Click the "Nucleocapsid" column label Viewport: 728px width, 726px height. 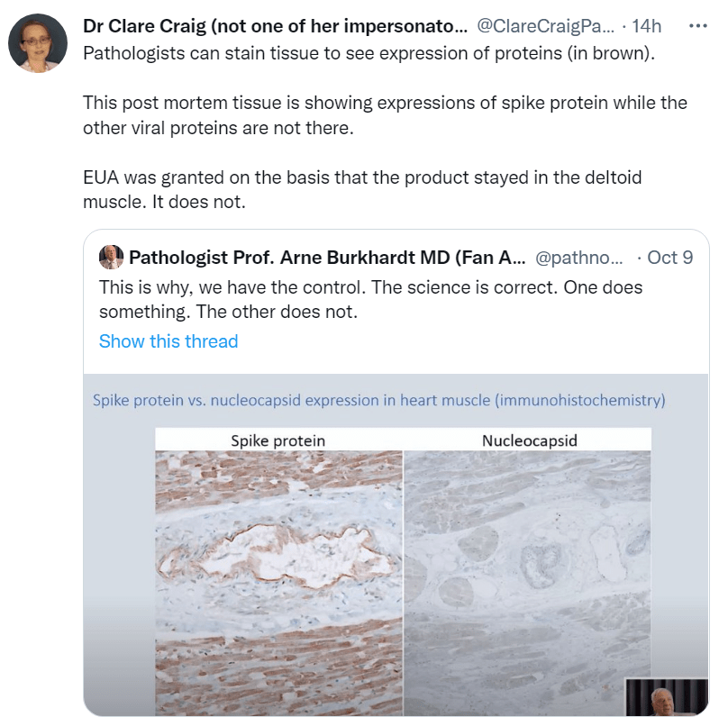tap(529, 440)
